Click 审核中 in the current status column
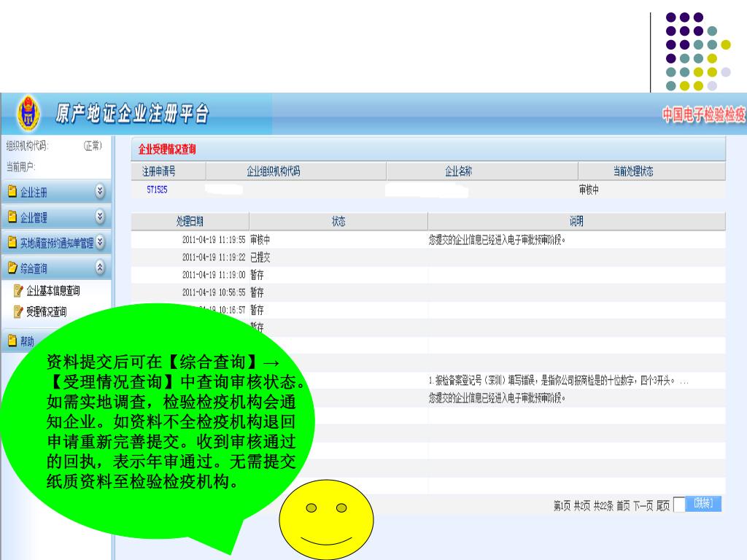Screen dimensions: 747x560 [589, 190]
